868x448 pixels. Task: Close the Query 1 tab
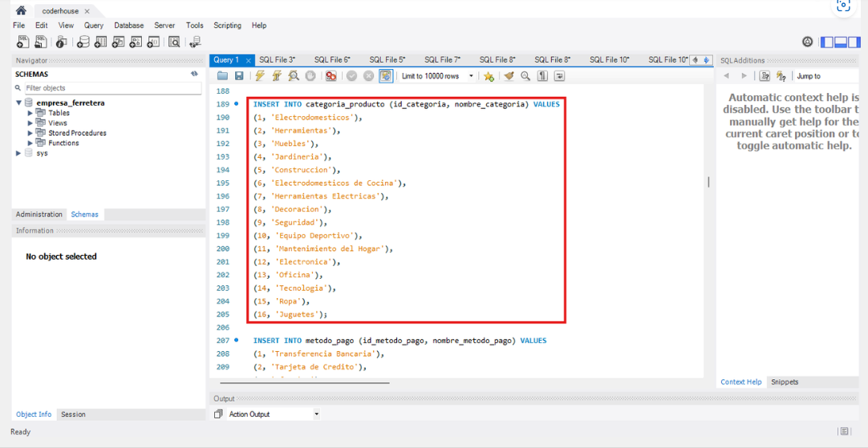tap(248, 60)
